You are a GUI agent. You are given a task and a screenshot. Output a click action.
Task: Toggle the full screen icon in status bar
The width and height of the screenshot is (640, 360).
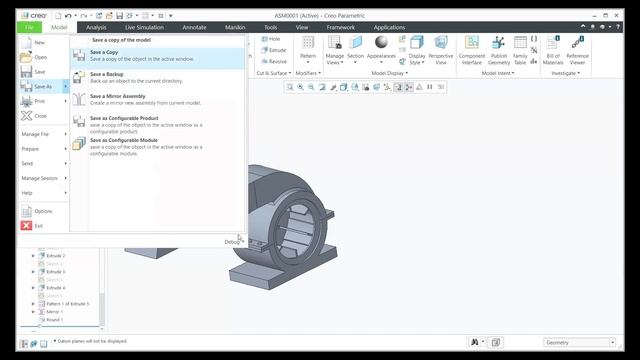[44, 344]
